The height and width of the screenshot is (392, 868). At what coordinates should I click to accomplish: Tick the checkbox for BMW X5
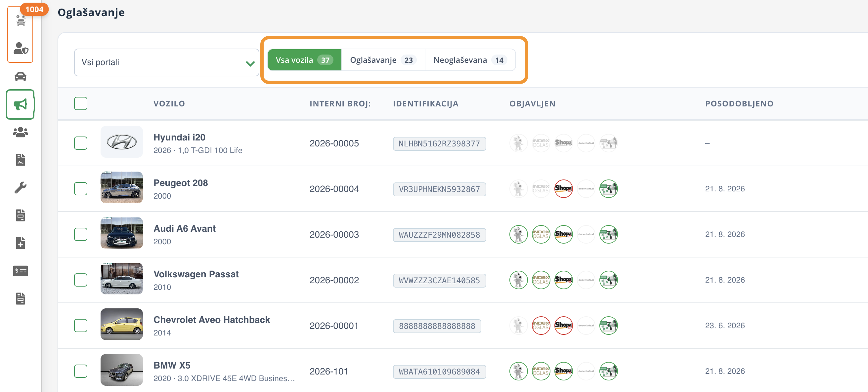80,371
